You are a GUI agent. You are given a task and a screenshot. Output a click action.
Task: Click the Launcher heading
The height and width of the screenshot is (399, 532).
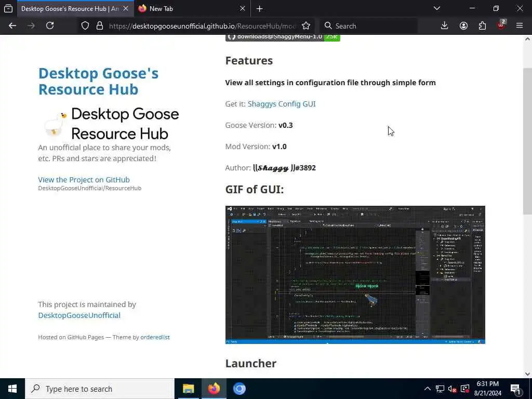[251, 363]
